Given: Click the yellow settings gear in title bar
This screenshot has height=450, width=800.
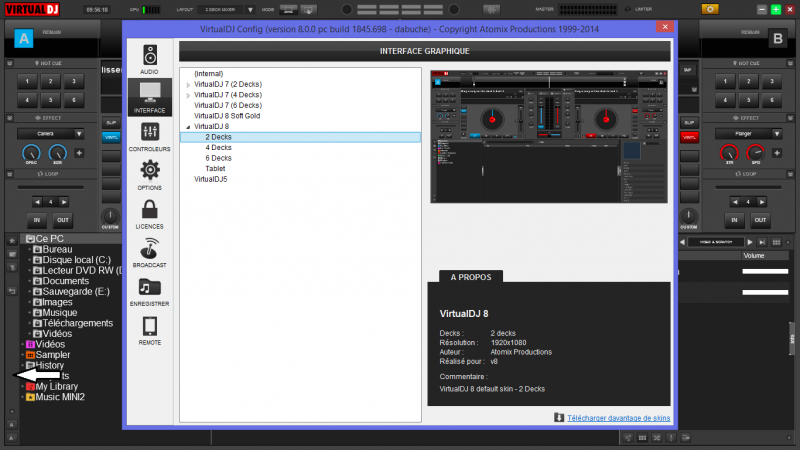Looking at the screenshot, I should (710, 9).
